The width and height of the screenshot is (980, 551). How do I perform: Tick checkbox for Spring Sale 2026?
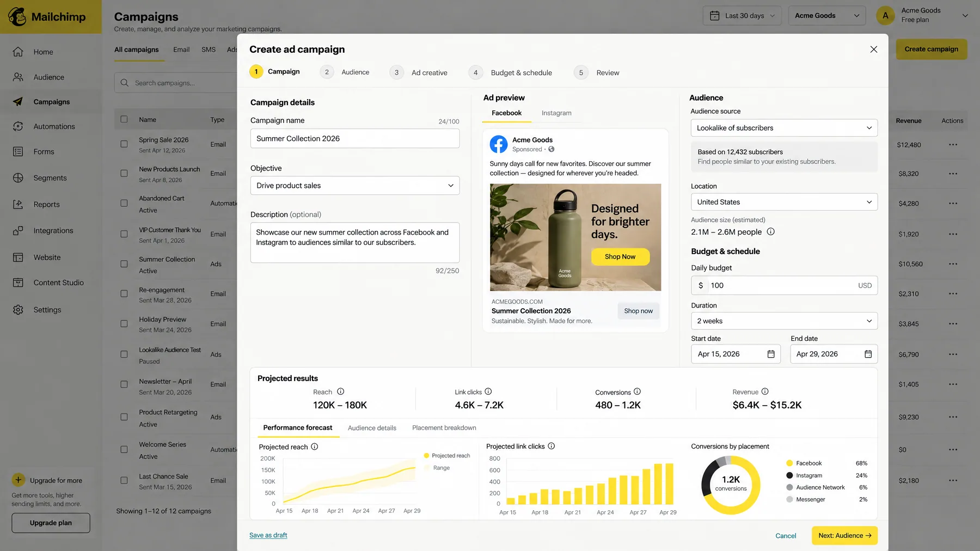(124, 144)
